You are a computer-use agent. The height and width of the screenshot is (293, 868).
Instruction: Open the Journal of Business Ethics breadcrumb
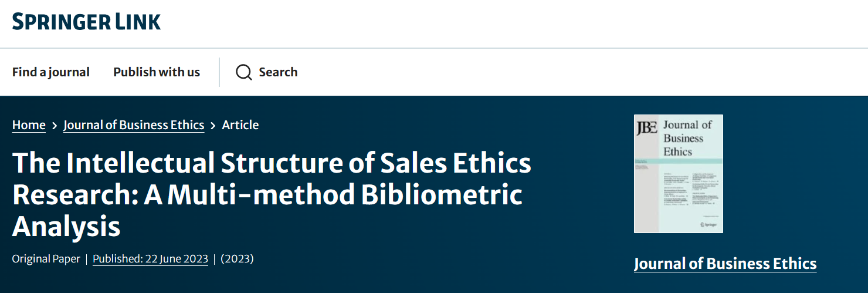[134, 125]
